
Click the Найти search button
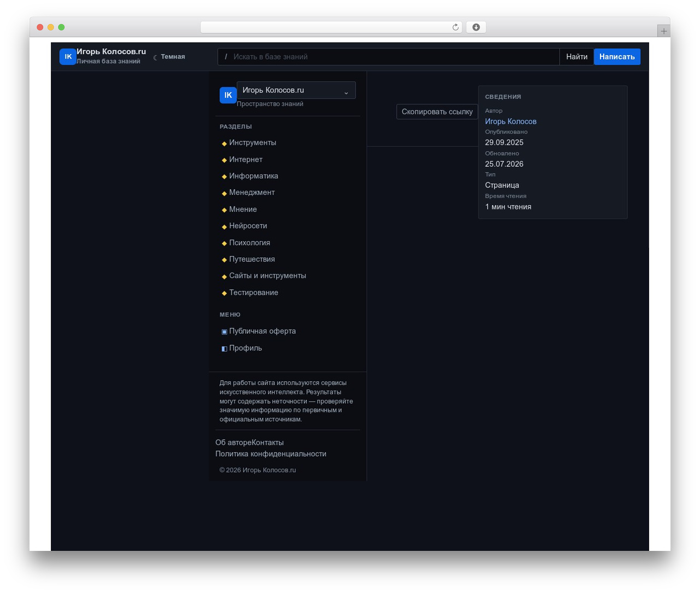[x=576, y=57]
